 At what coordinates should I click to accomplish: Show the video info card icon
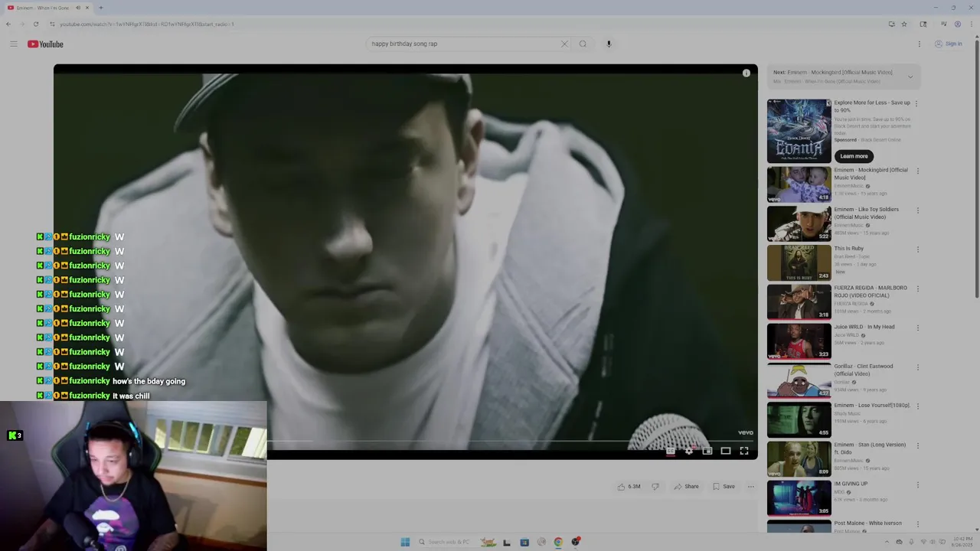pyautogui.click(x=746, y=73)
